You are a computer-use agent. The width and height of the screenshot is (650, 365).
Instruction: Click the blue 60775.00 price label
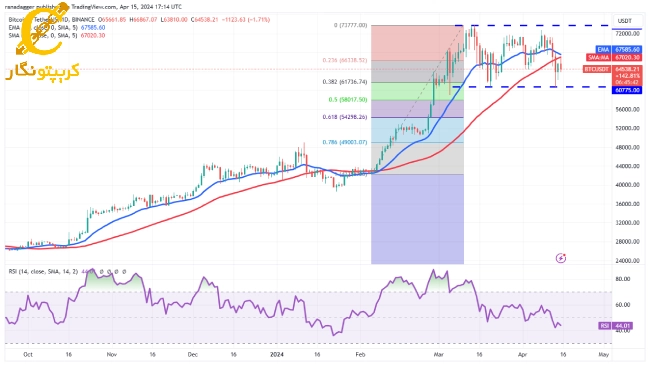627,90
